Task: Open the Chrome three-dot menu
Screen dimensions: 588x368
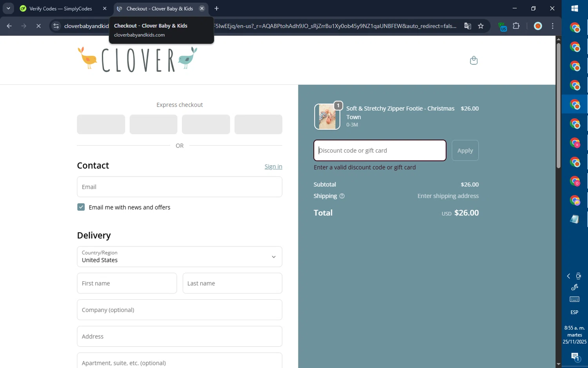Action: 553,26
